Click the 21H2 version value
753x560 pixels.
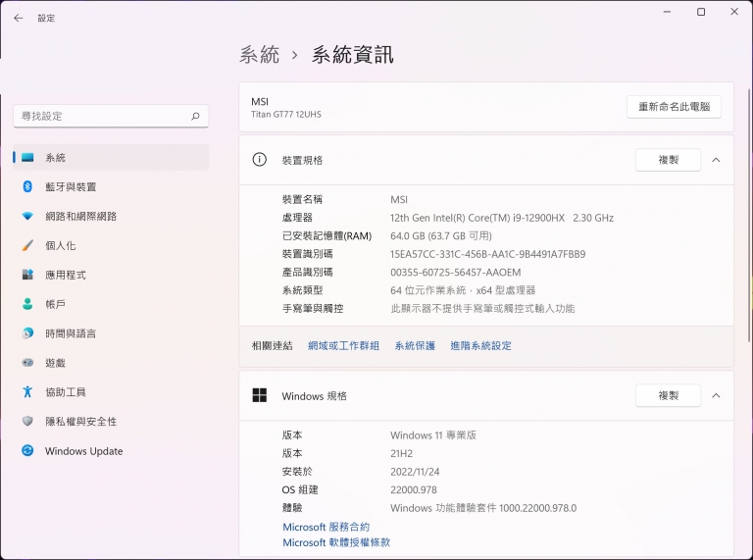coord(401,453)
